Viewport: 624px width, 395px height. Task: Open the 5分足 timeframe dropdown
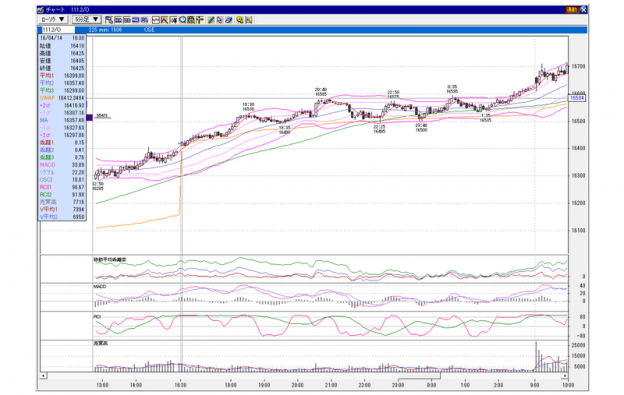pos(87,19)
